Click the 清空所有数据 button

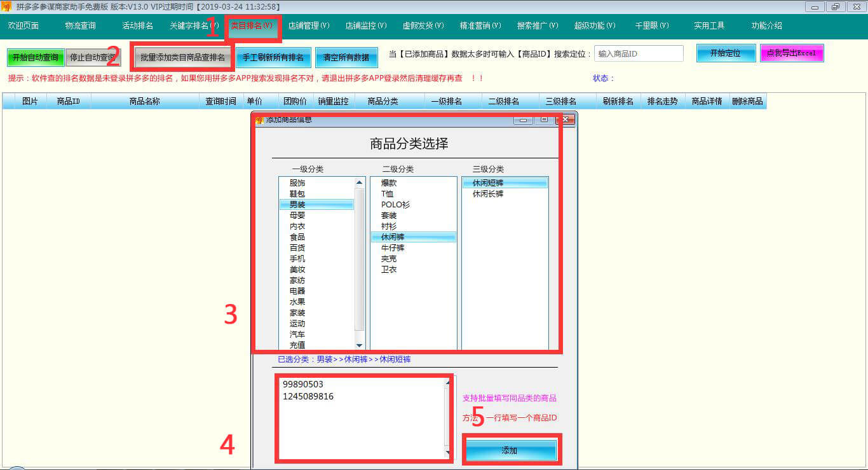click(x=346, y=57)
